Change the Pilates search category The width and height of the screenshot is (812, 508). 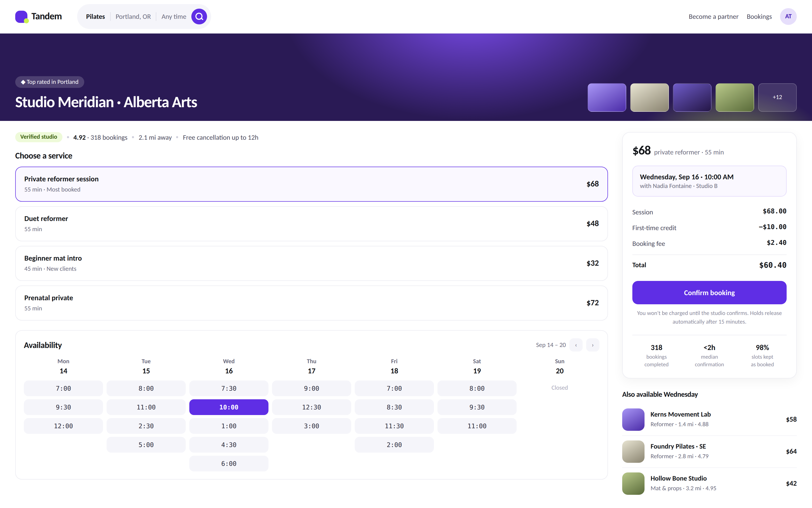(95, 17)
